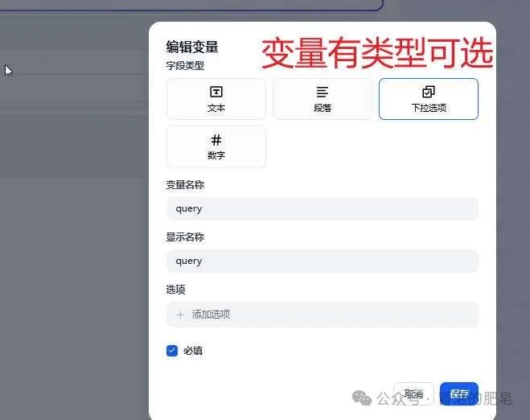Click the 变量名称 field label
This screenshot has width=530, height=420.
[x=185, y=185]
